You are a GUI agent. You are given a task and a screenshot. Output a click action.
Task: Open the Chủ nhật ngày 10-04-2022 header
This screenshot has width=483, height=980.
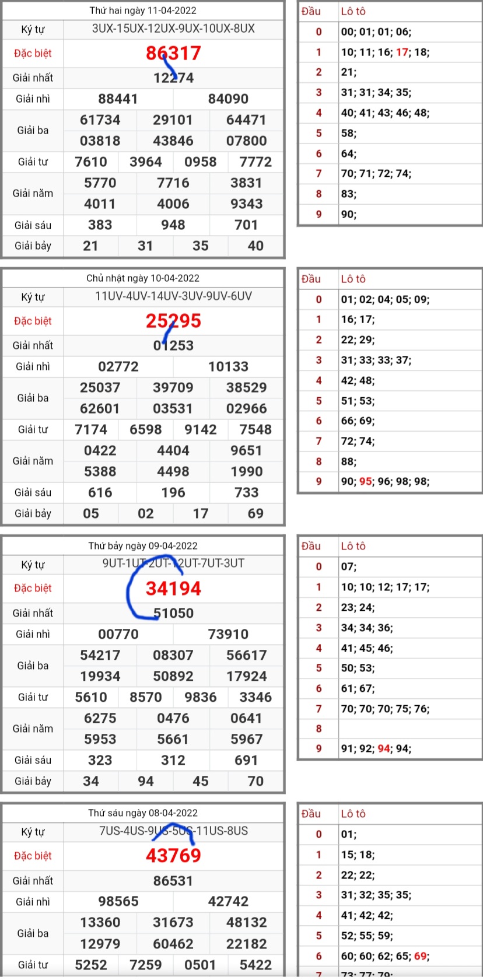click(143, 278)
